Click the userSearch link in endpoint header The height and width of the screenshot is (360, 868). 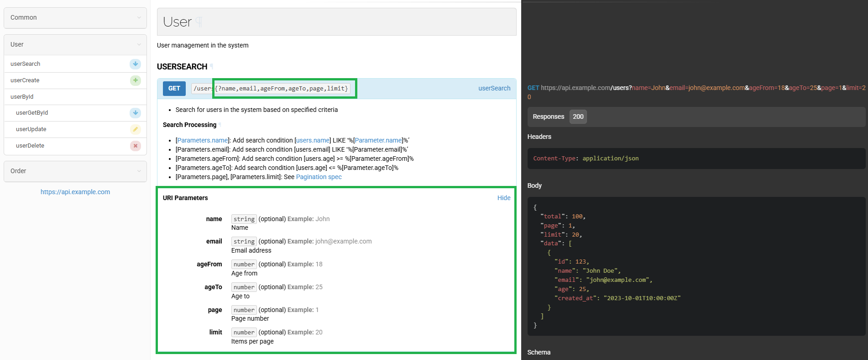click(494, 88)
